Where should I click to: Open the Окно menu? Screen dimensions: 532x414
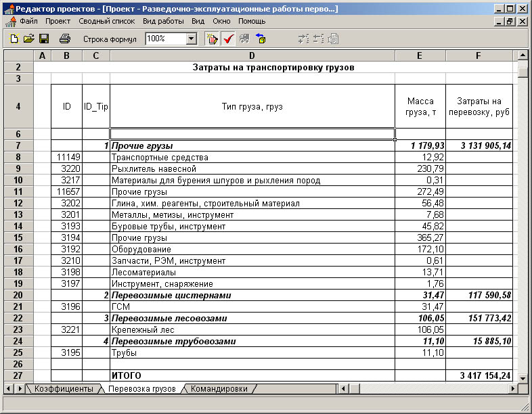click(221, 22)
